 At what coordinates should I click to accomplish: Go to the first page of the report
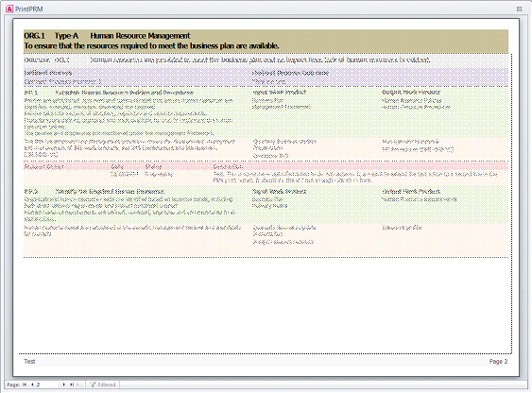click(25, 384)
